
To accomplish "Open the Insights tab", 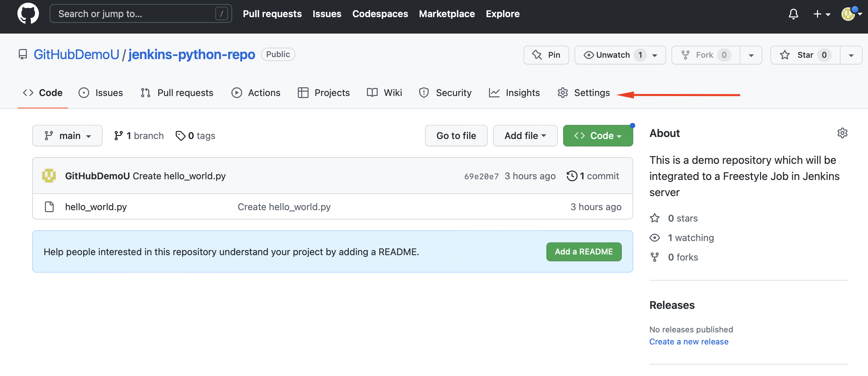I will click(x=514, y=93).
